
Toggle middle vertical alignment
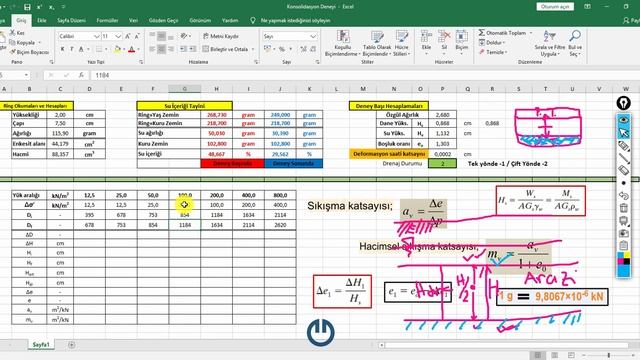coord(162,36)
